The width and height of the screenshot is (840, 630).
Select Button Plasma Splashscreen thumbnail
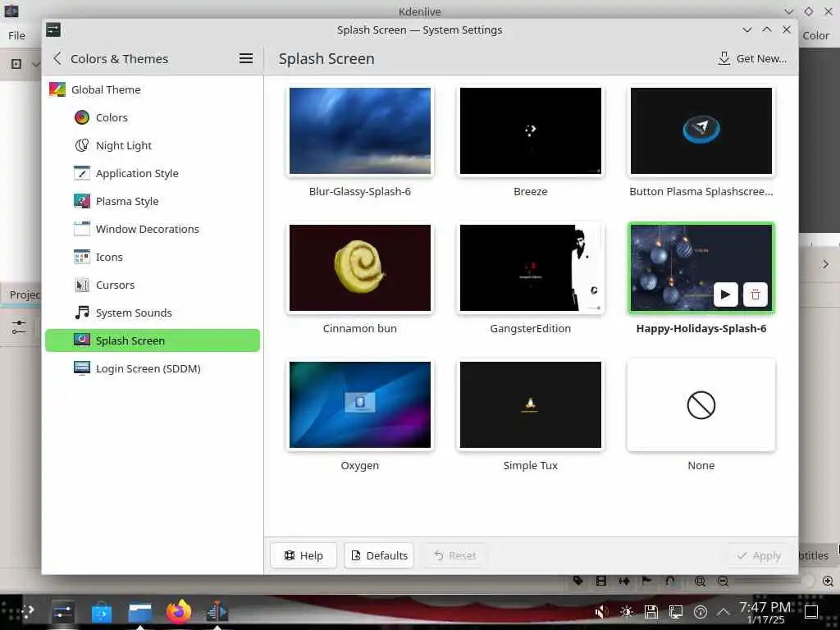tap(701, 130)
